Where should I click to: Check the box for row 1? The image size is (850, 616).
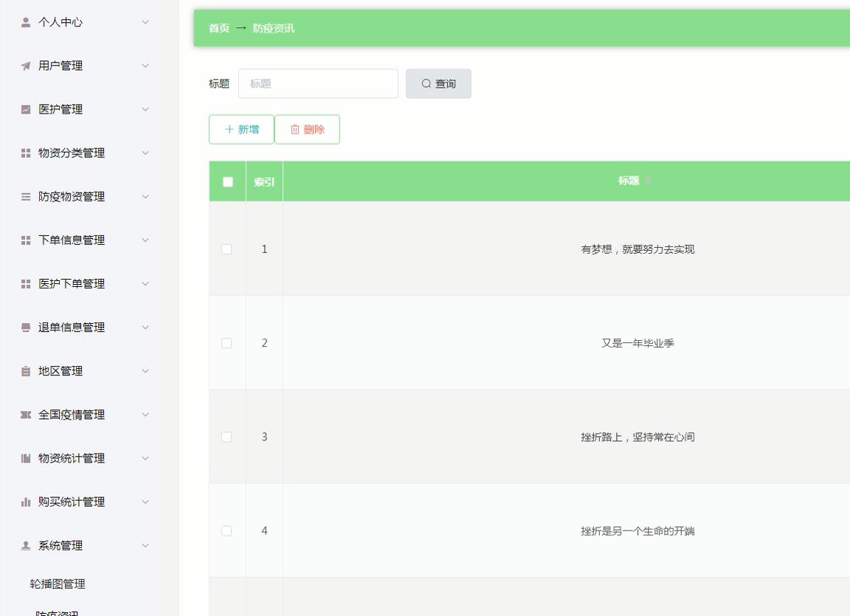[227, 249]
